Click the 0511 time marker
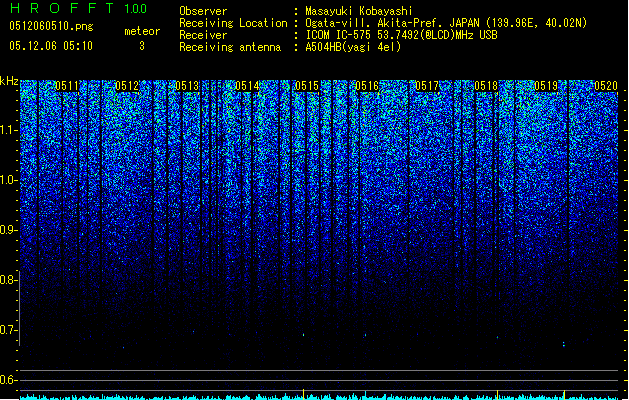The image size is (629, 400). tap(67, 86)
